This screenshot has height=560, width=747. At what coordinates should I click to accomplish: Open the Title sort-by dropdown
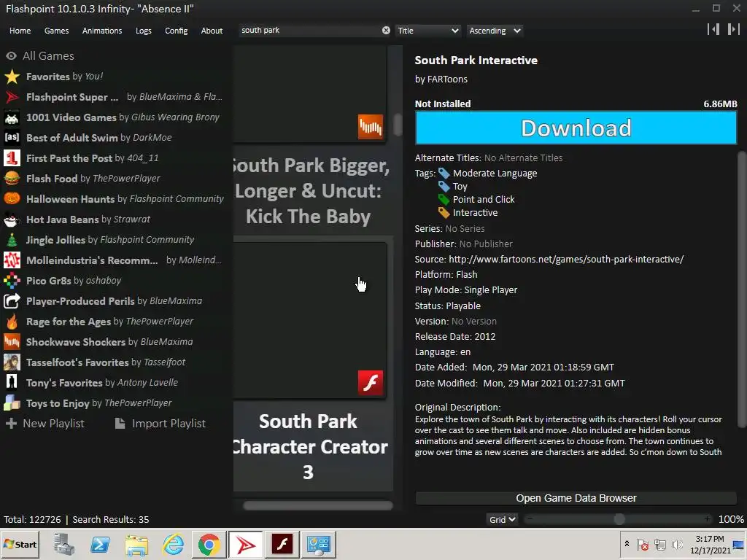[x=427, y=31]
